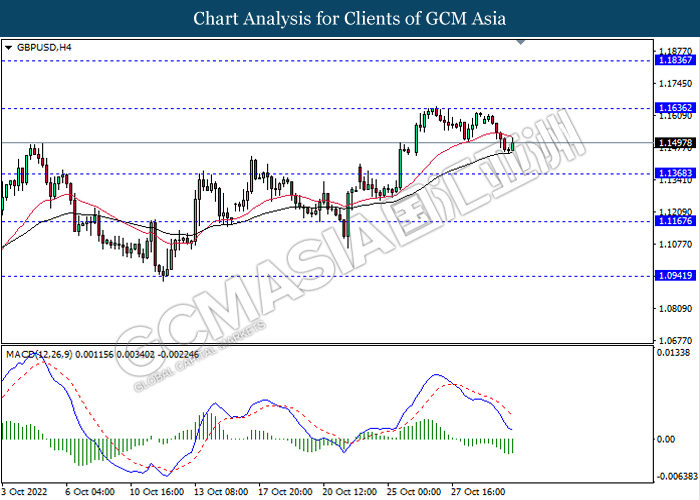Click the 6 Oct 04:00 time label
The height and width of the screenshot is (500, 700).
tap(90, 492)
